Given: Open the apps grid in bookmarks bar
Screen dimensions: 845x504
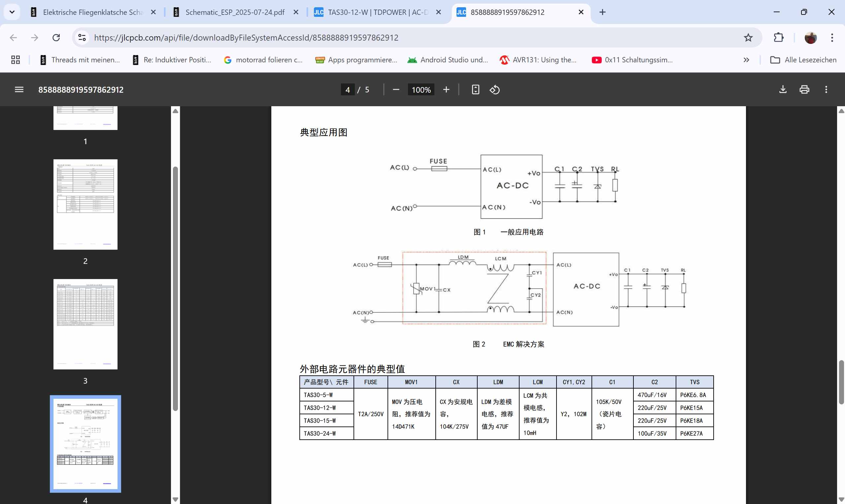Looking at the screenshot, I should pyautogui.click(x=16, y=60).
